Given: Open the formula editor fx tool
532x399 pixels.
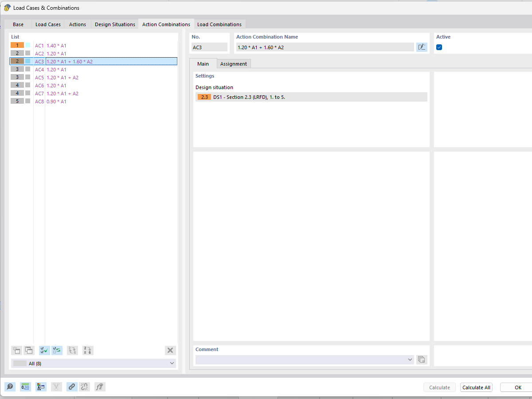Looking at the screenshot, I should [100, 387].
